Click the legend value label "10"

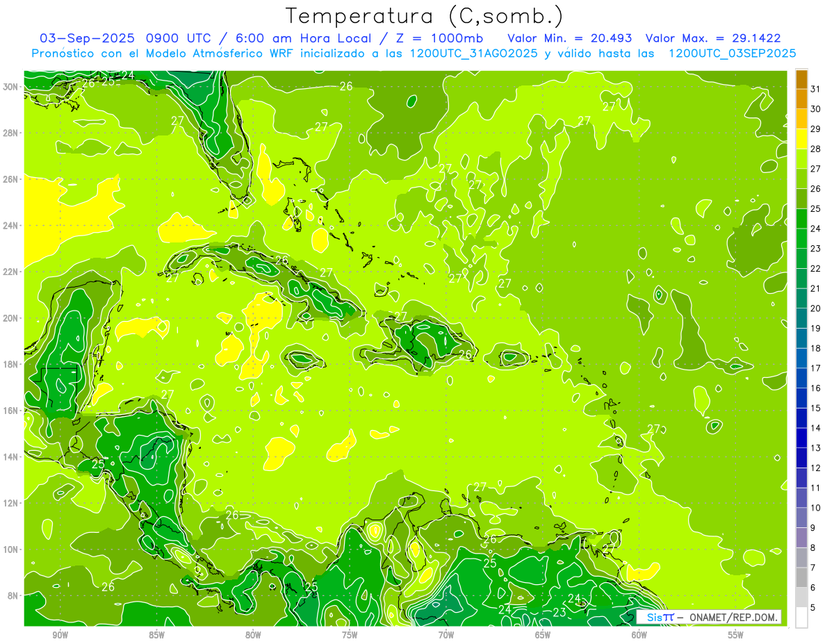(x=816, y=508)
